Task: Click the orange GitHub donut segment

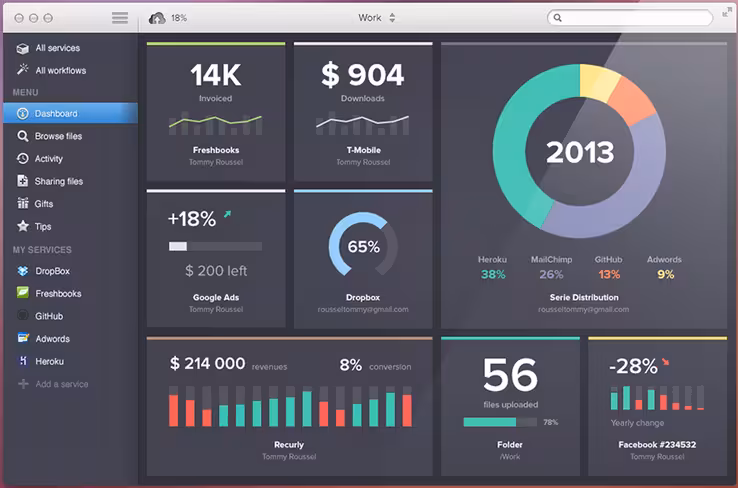Action: click(634, 100)
